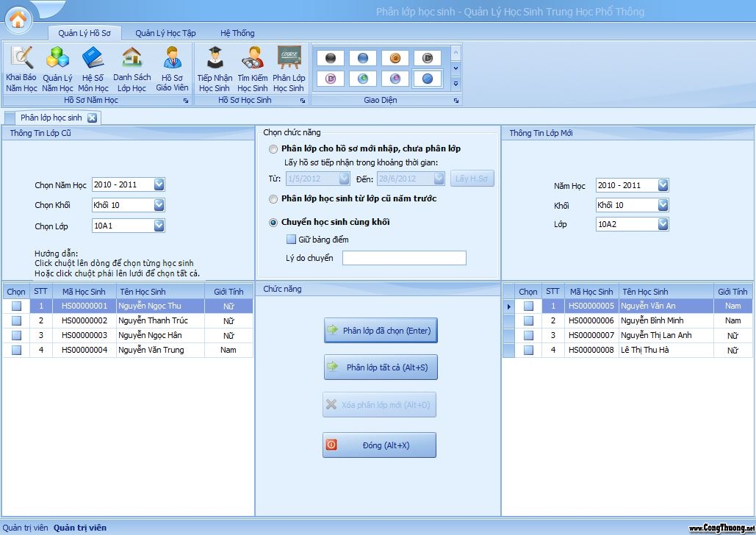Viewport: 756px width, 535px height.
Task: Open Hồ Sơ Giáo Viên icon
Action: [172, 69]
